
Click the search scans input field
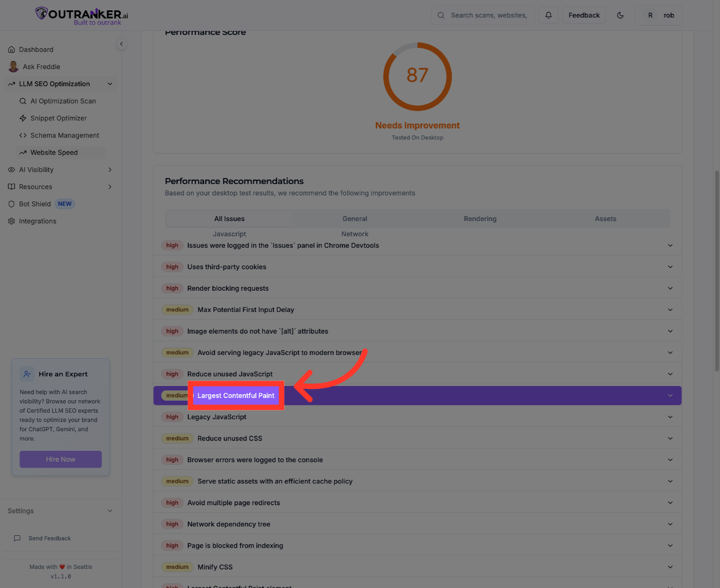[488, 15]
